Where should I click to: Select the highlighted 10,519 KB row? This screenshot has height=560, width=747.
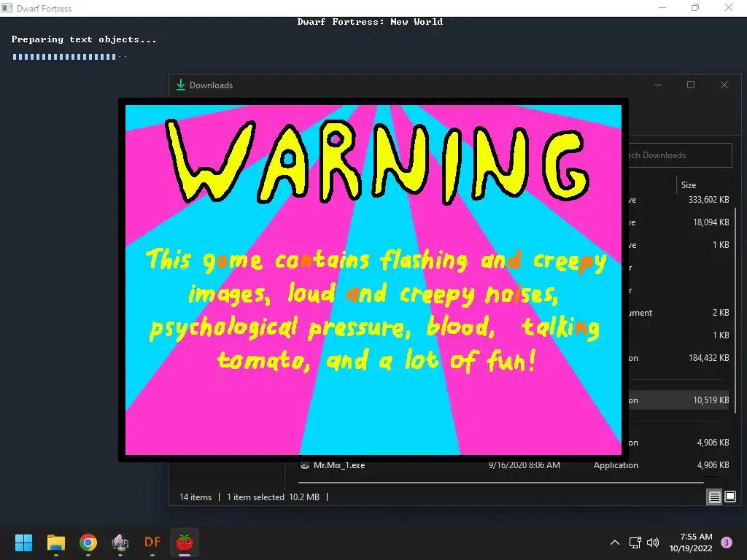tap(679, 400)
